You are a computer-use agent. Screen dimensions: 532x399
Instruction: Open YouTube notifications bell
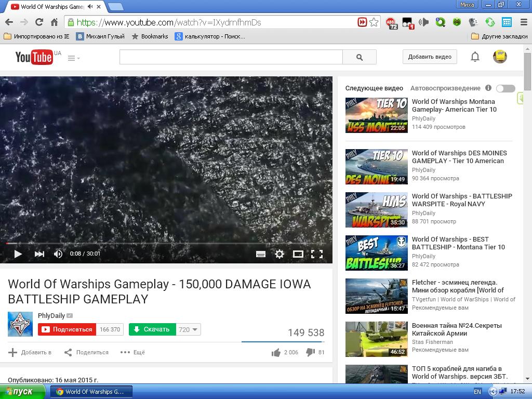click(x=475, y=57)
